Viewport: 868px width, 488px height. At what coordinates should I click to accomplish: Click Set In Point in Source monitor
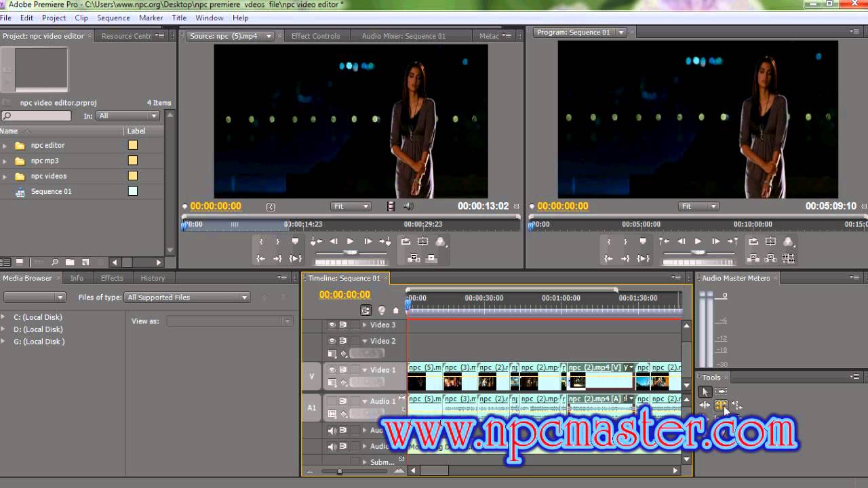coord(261,242)
